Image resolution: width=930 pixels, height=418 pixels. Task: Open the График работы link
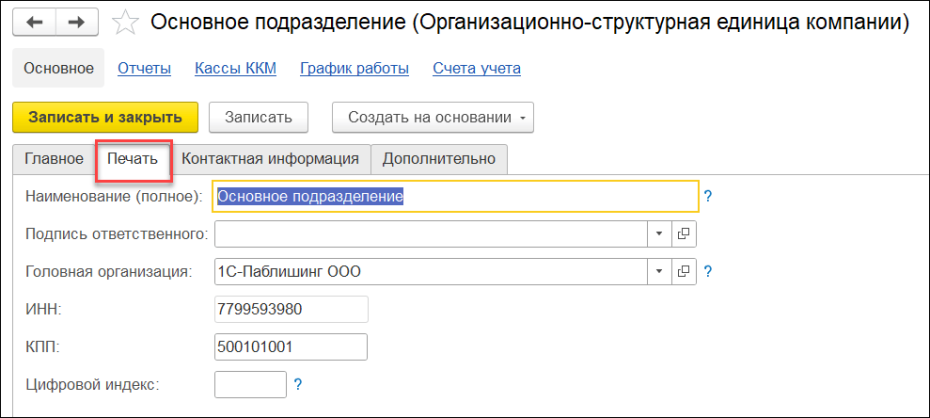(355, 69)
